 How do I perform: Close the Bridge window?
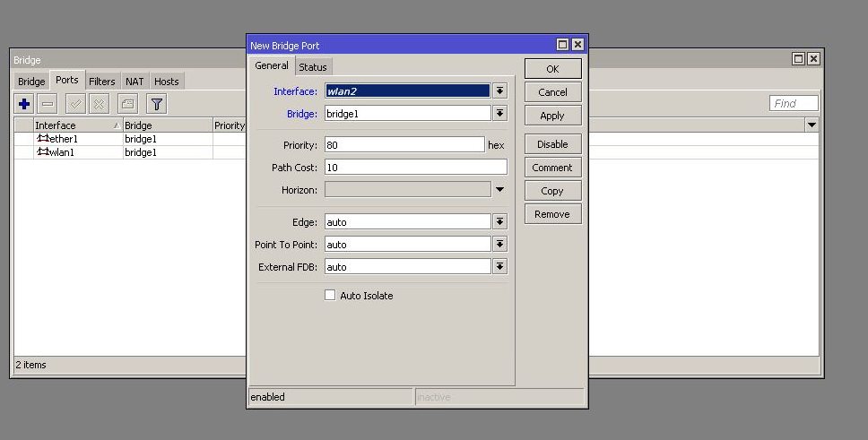[813, 58]
